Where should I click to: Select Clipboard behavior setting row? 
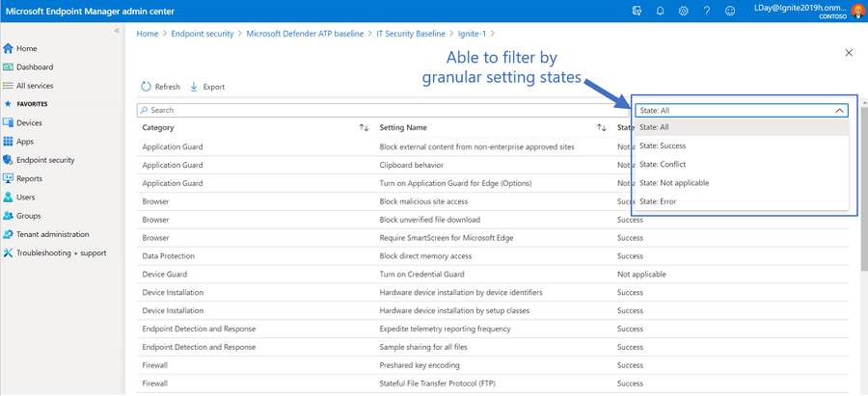tap(493, 165)
